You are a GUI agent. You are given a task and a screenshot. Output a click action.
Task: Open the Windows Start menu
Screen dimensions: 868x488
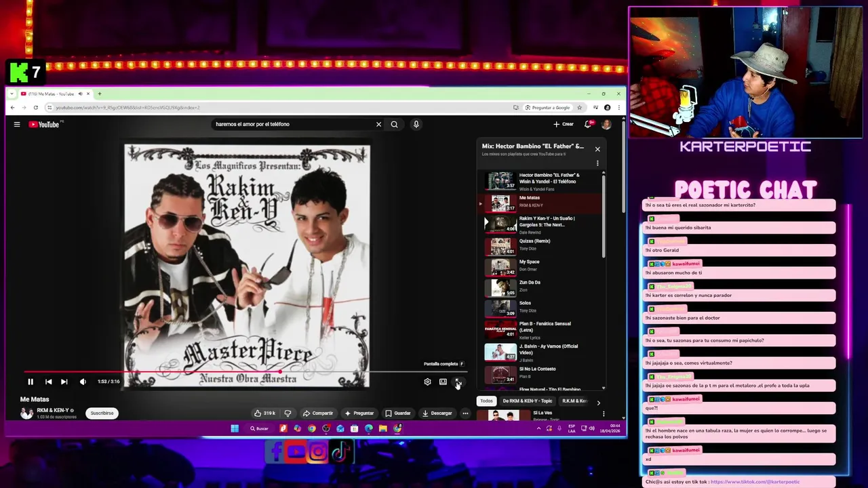point(235,428)
